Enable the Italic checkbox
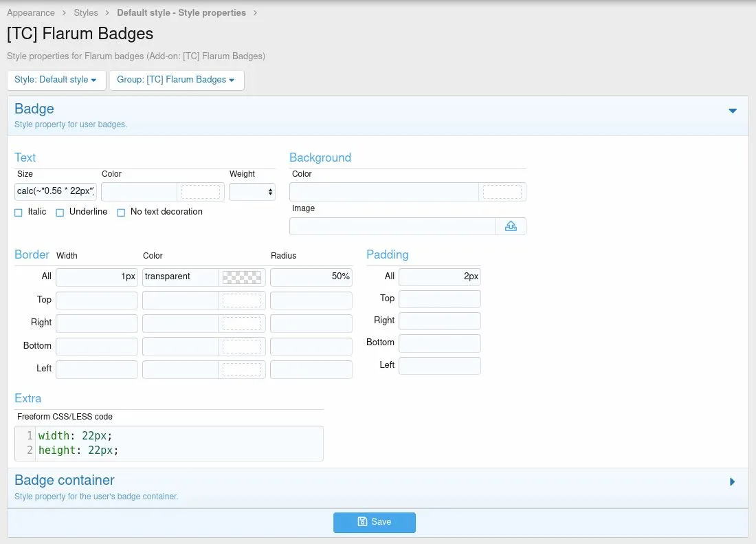This screenshot has height=544, width=756. point(19,213)
